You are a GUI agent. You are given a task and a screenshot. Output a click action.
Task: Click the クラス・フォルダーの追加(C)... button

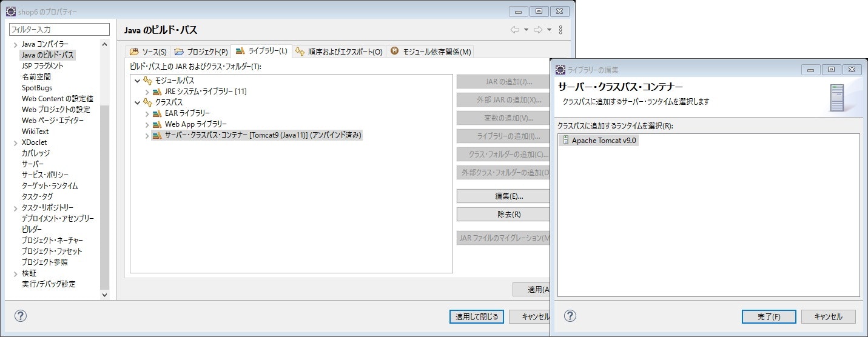tap(503, 155)
